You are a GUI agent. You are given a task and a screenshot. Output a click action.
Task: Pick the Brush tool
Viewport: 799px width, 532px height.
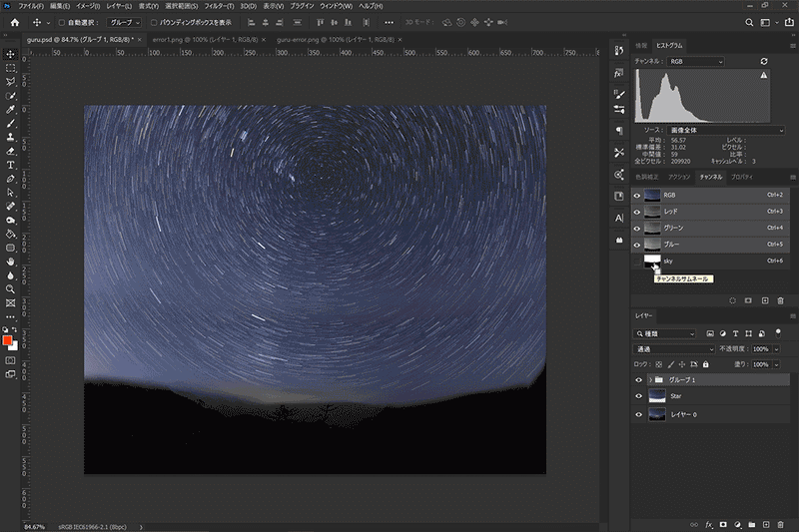click(10, 123)
